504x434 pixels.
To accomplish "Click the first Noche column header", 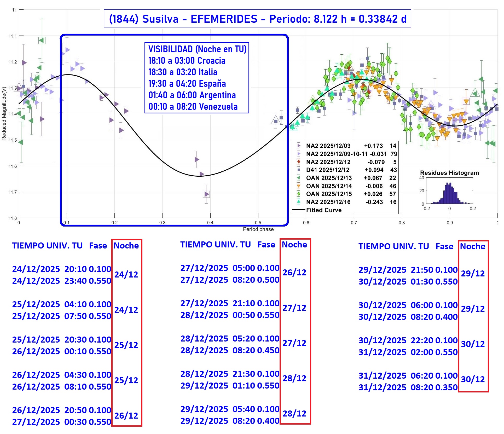I will pyautogui.click(x=126, y=246).
